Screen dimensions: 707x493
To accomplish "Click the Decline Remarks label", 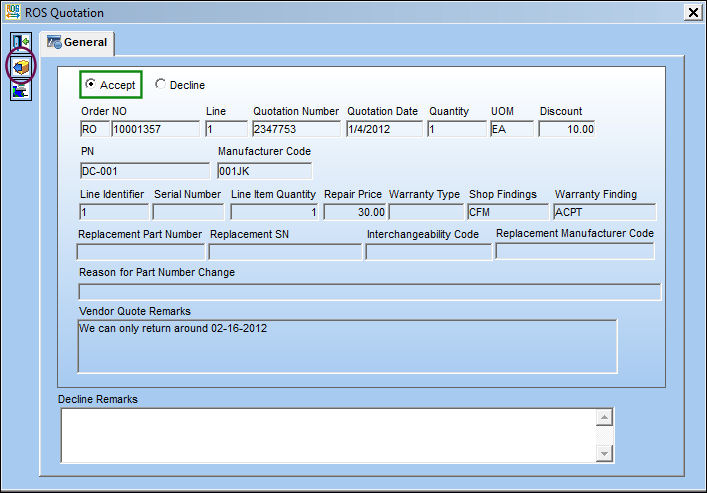I will [98, 399].
